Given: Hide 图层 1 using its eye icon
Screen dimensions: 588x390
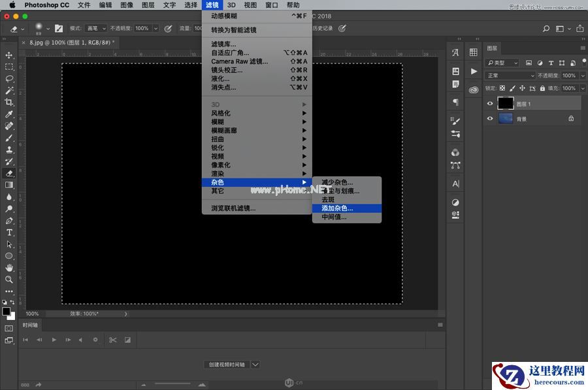Looking at the screenshot, I should coord(490,103).
